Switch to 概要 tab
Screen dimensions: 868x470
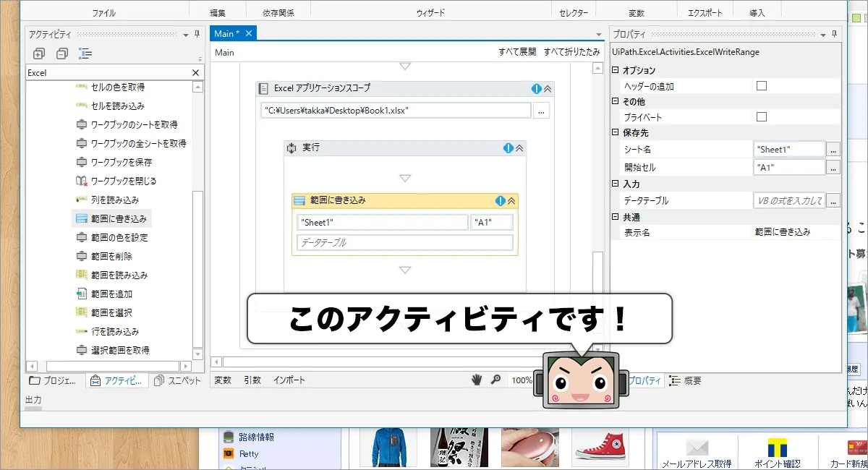[684, 380]
